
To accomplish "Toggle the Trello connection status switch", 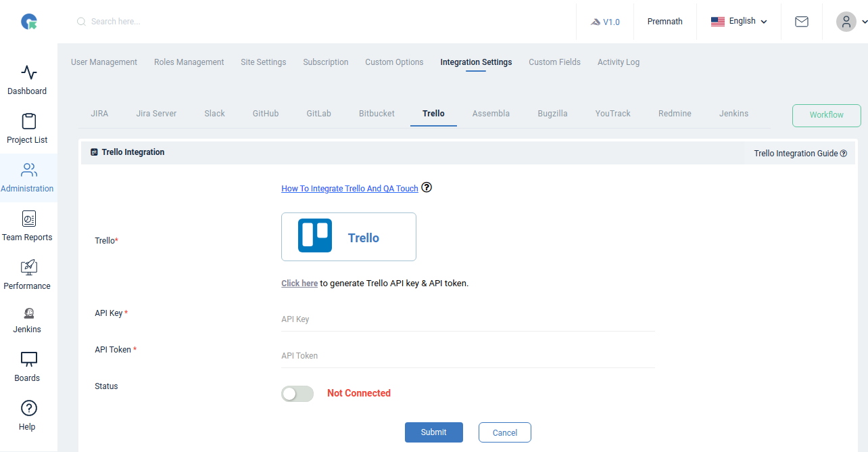I will pos(297,393).
